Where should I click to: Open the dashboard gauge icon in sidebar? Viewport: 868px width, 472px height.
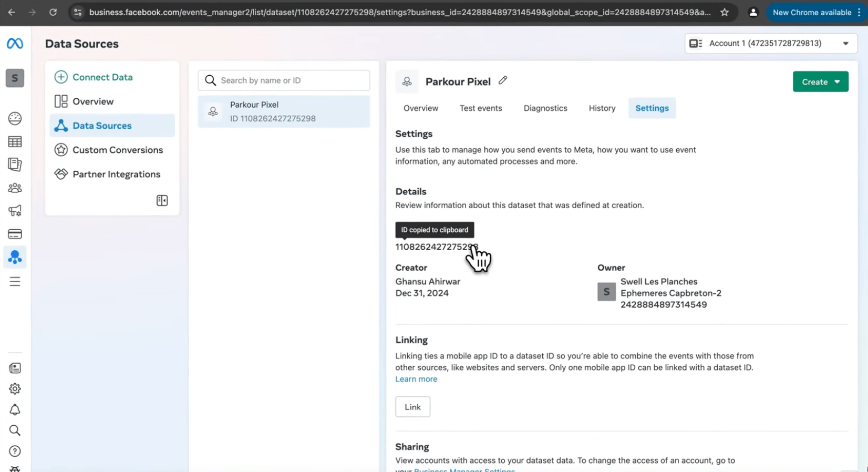pos(15,119)
